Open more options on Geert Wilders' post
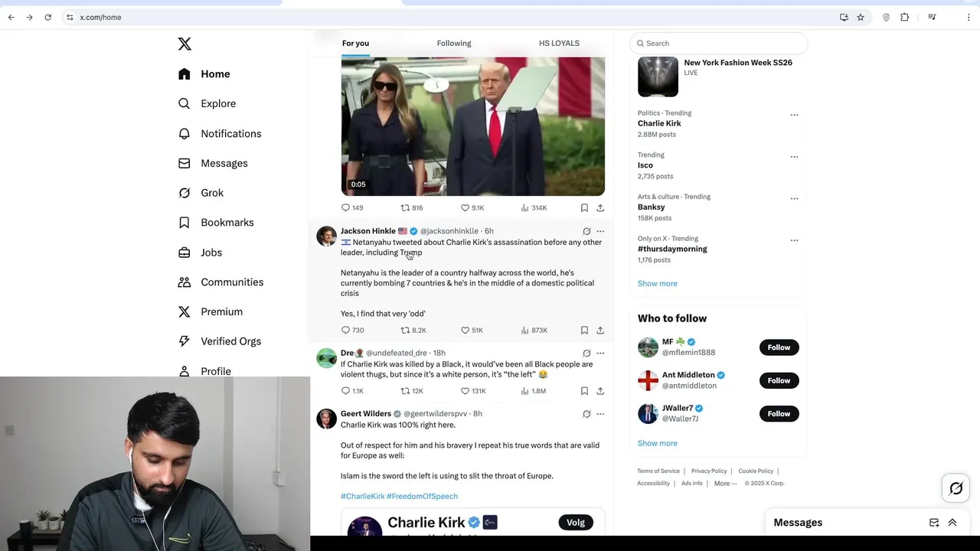Image resolution: width=980 pixels, height=551 pixels. (600, 414)
